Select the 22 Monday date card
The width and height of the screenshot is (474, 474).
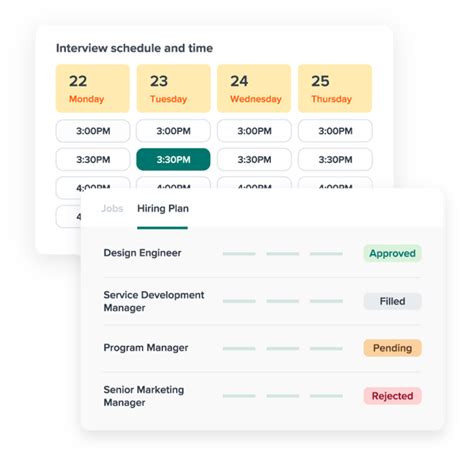click(93, 88)
